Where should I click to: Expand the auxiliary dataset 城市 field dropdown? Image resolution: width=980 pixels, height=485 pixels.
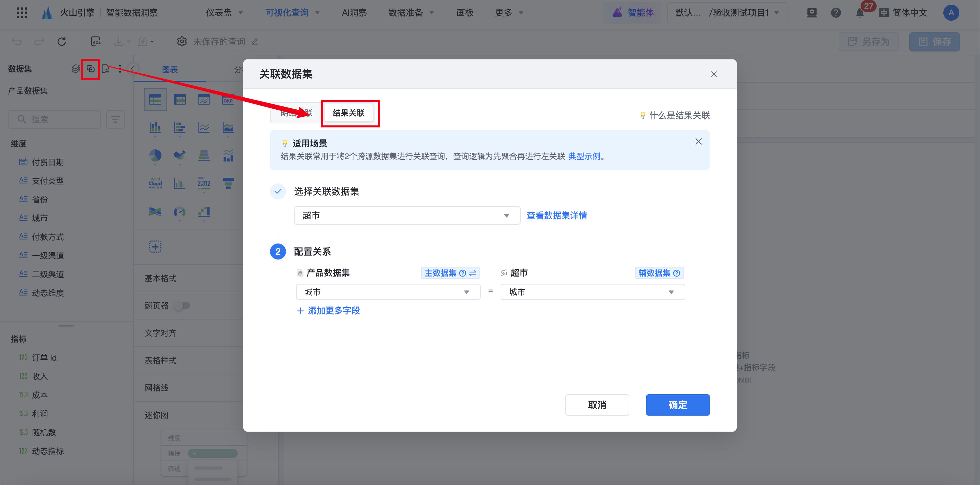click(592, 292)
